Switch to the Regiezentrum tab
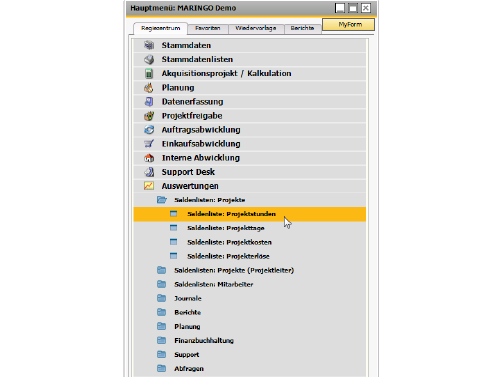The image size is (502, 377). pos(160,28)
